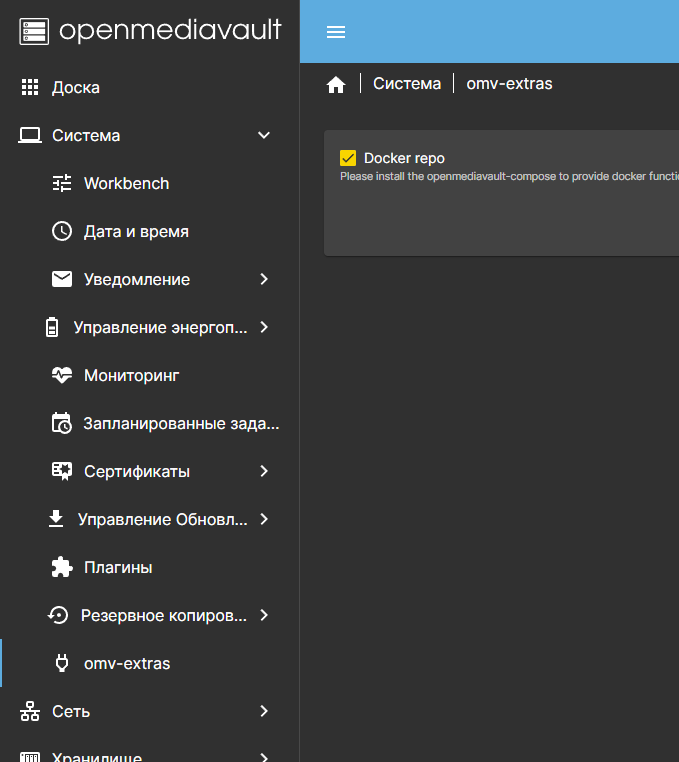679x762 pixels.
Task: Open the Доска dashboard menu item
Action: [150, 87]
